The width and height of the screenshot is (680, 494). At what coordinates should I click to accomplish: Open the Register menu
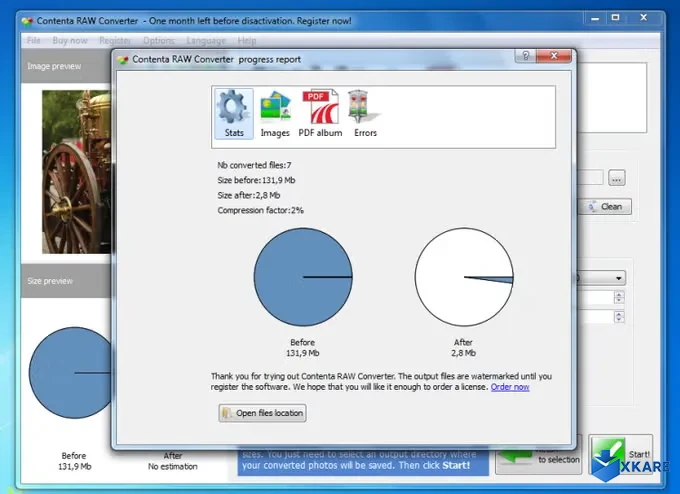pos(114,41)
